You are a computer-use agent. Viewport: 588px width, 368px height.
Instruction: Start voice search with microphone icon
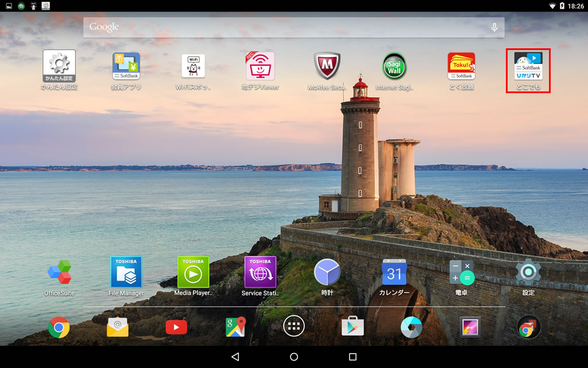click(x=494, y=27)
